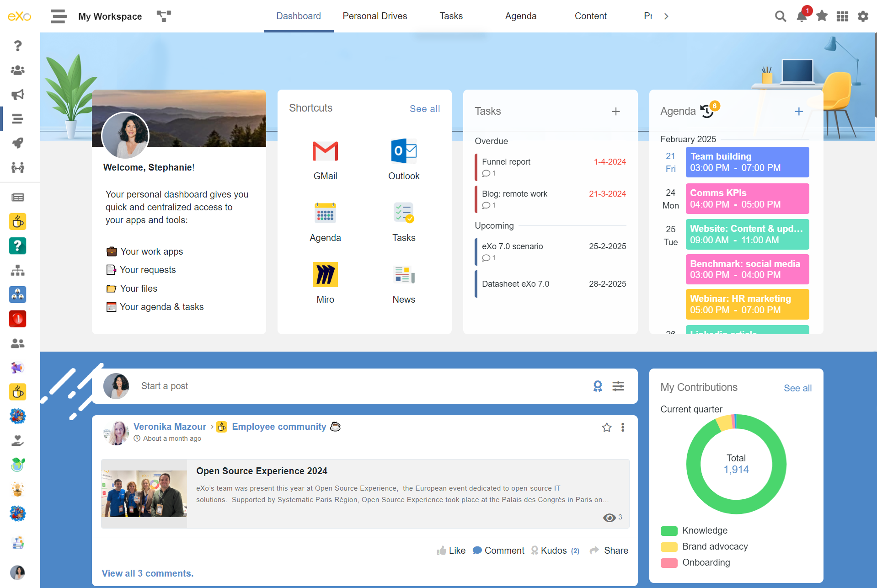Open the space hierarchy tree icon
The height and width of the screenshot is (588, 877).
tap(164, 16)
